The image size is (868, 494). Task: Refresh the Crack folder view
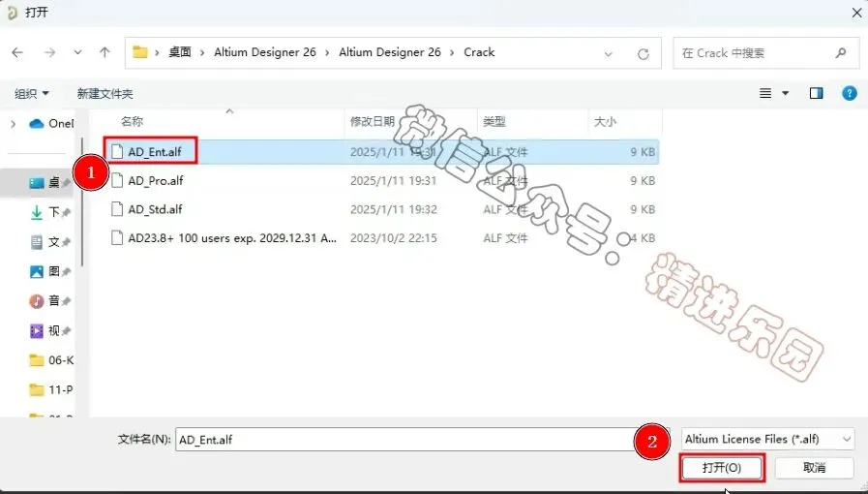(x=644, y=53)
